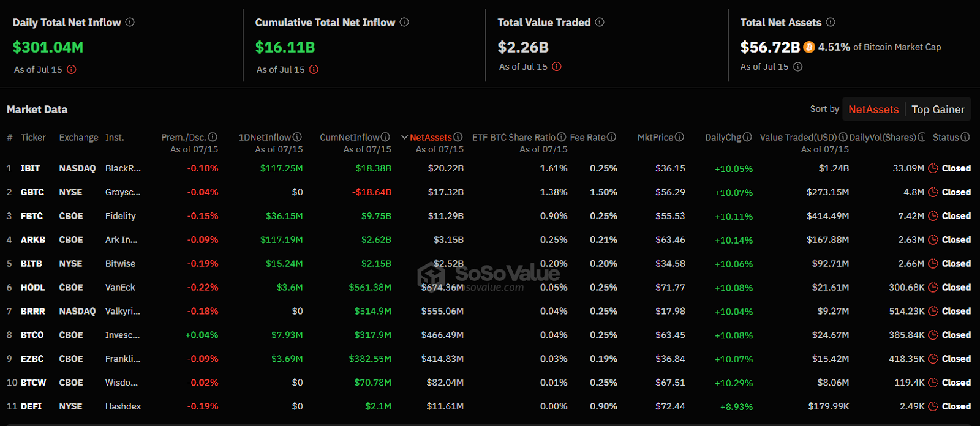Image resolution: width=980 pixels, height=426 pixels.
Task: Click info icon next to Prem./Dsc. header
Action: coord(213,137)
